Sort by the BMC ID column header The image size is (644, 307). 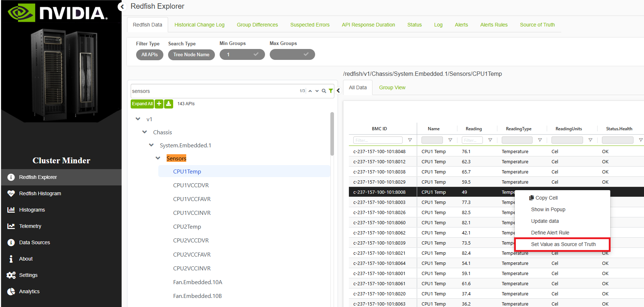pos(379,129)
